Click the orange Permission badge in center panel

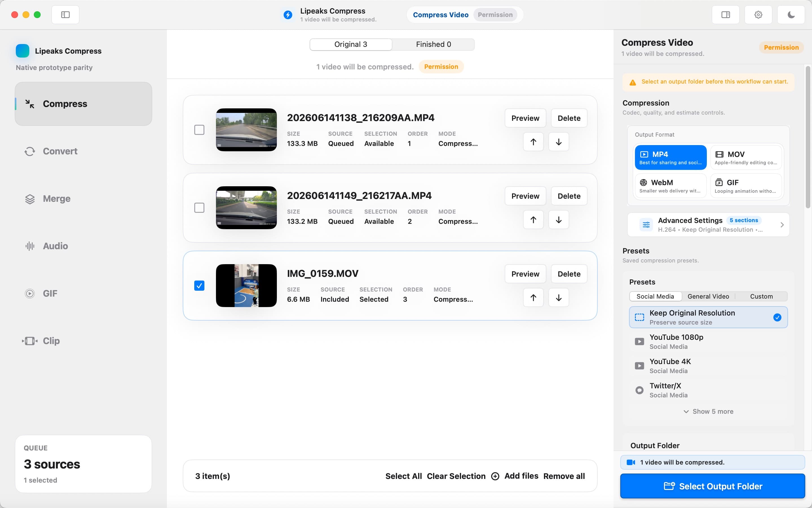(441, 67)
